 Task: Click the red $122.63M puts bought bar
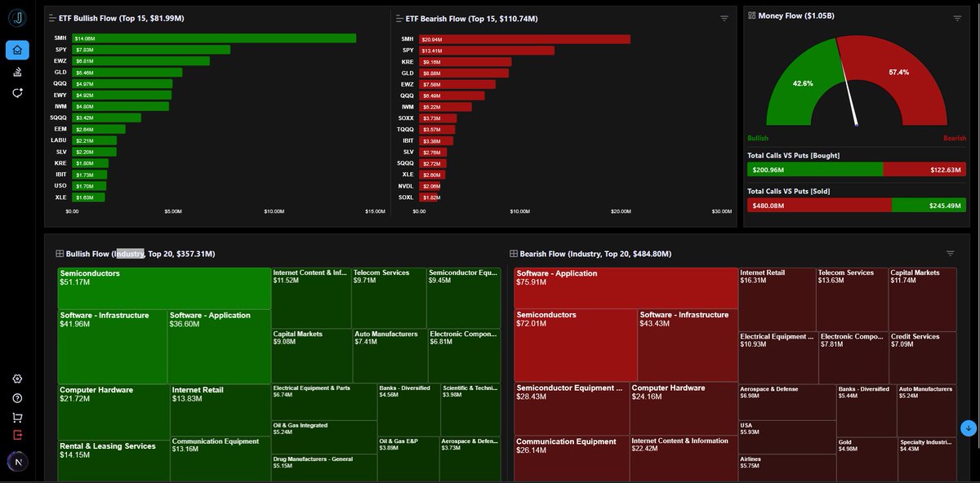point(924,169)
